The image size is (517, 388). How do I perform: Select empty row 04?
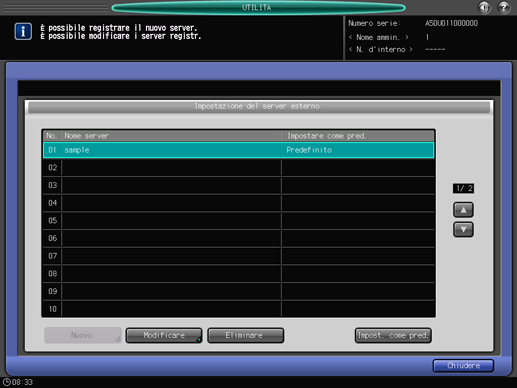click(238, 203)
